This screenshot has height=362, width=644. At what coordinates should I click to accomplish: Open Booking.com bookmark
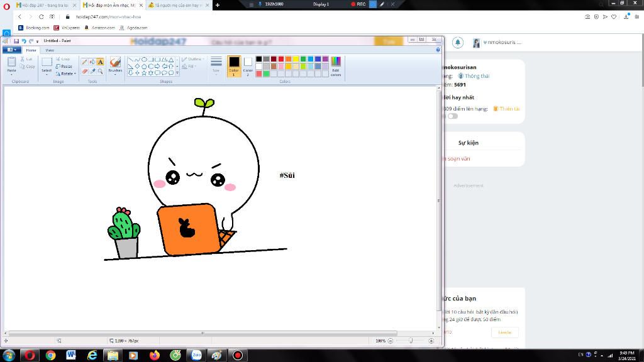34,28
